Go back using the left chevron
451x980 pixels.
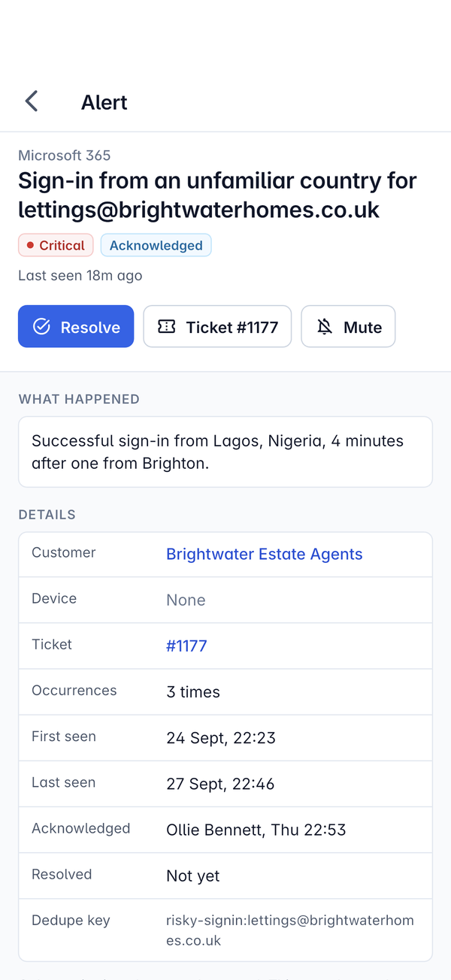(32, 101)
